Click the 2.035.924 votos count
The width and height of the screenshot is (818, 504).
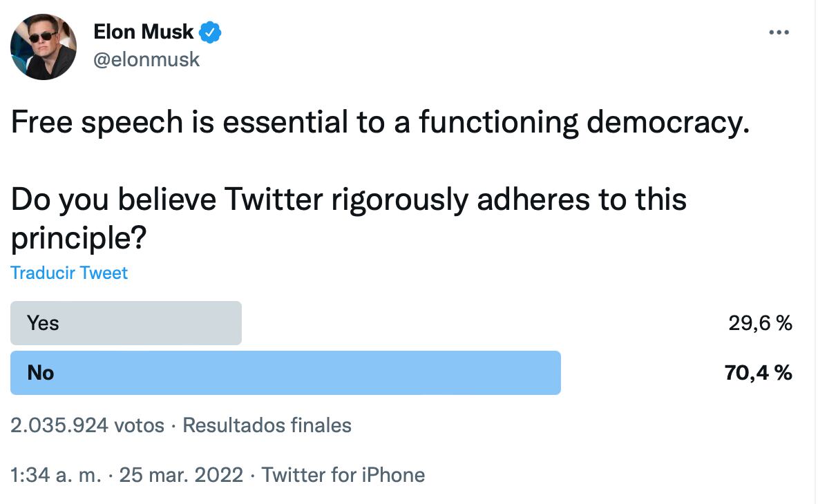(x=87, y=425)
